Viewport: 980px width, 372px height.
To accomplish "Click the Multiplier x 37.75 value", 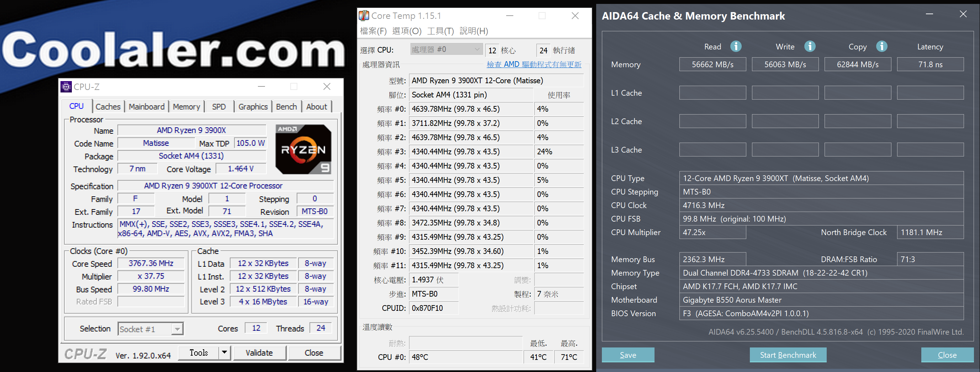I will click(151, 276).
